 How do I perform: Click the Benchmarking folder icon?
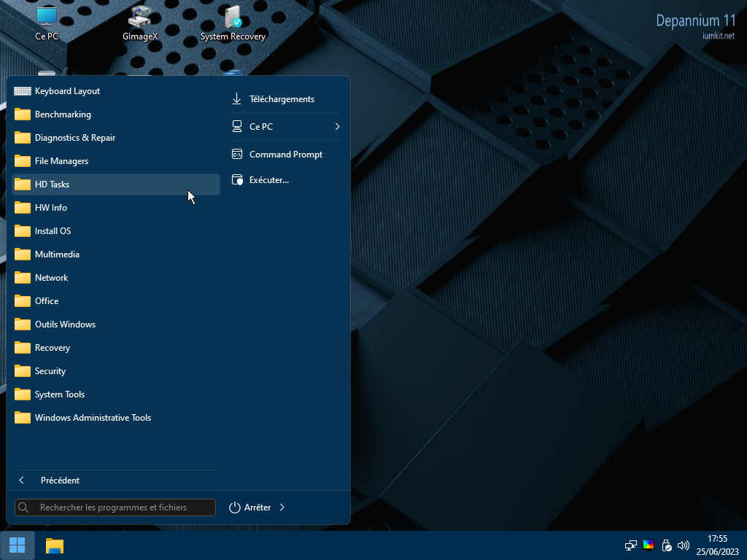(23, 114)
